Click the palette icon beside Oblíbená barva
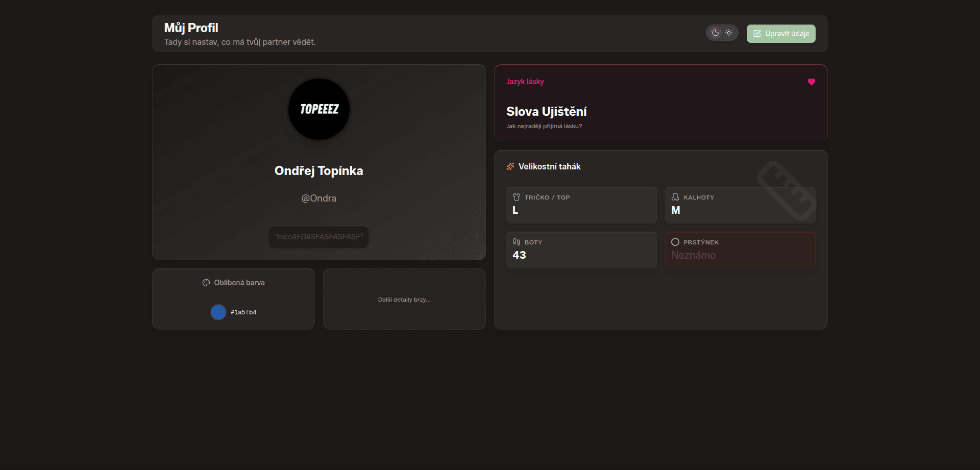Screen dimensions: 980x470 point(206,282)
